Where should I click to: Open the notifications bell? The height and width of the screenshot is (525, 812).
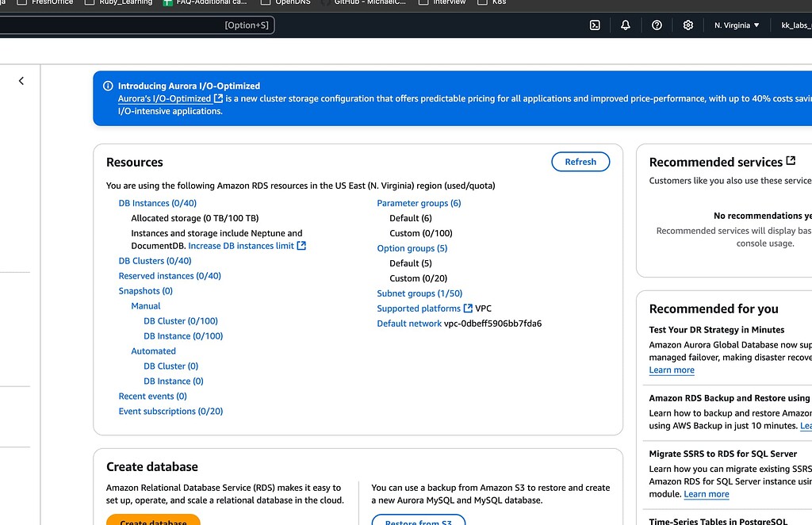click(626, 25)
